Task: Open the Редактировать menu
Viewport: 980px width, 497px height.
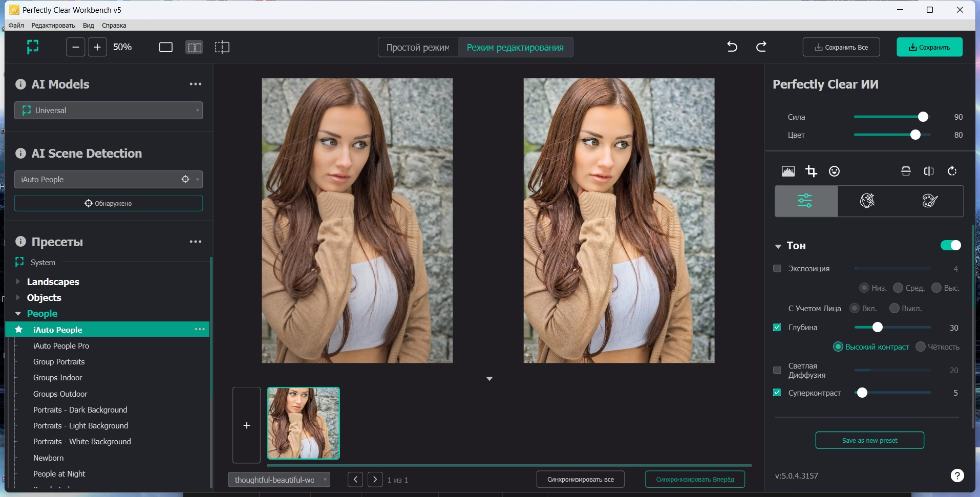Action: click(x=53, y=25)
